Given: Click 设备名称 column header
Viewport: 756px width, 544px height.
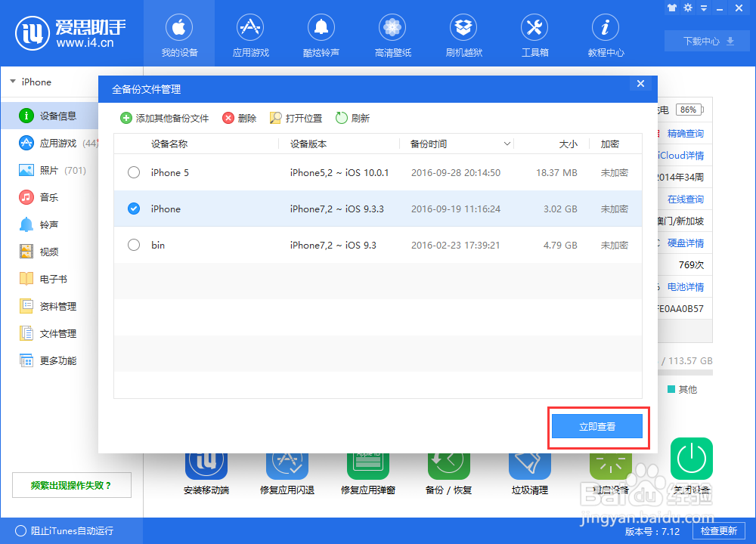Looking at the screenshot, I should (169, 144).
